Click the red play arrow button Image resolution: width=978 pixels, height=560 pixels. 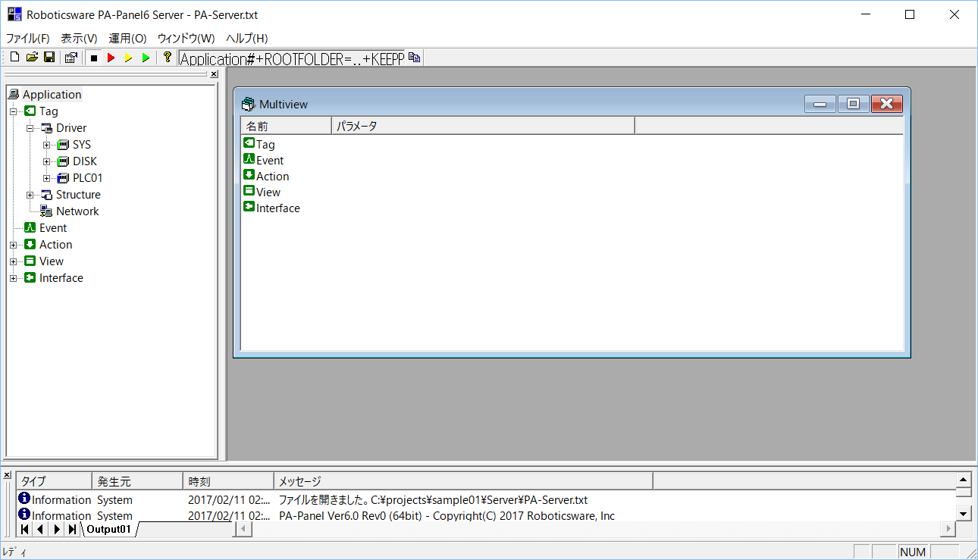pos(111,58)
